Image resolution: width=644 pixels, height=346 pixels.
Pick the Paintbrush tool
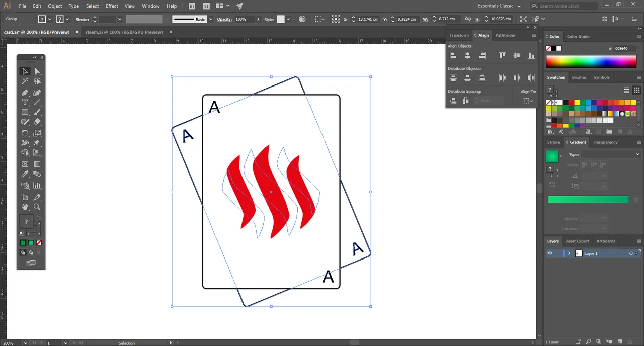coord(37,112)
